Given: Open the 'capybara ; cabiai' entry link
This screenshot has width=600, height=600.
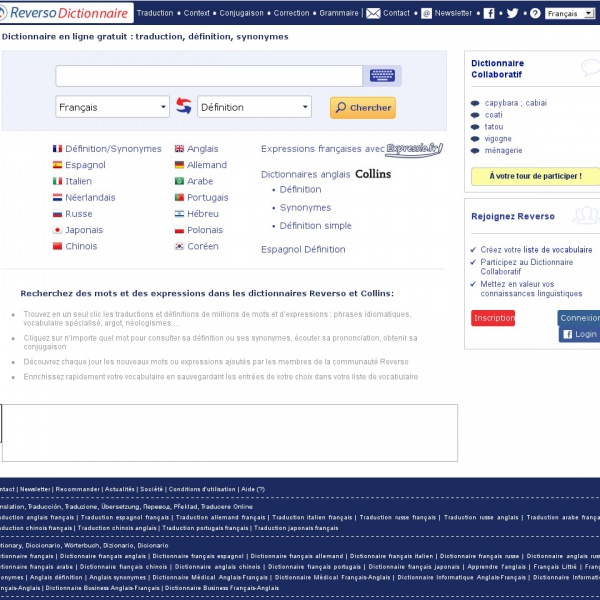Looking at the screenshot, I should pos(515,103).
